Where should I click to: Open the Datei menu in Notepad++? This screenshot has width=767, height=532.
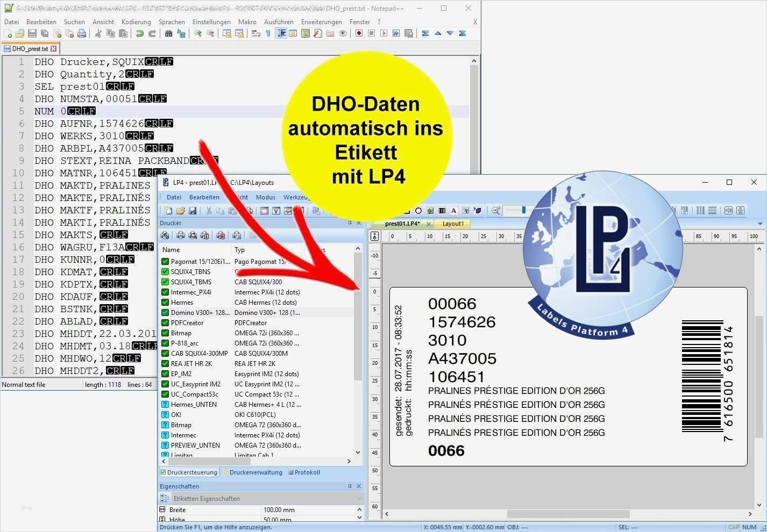point(11,22)
